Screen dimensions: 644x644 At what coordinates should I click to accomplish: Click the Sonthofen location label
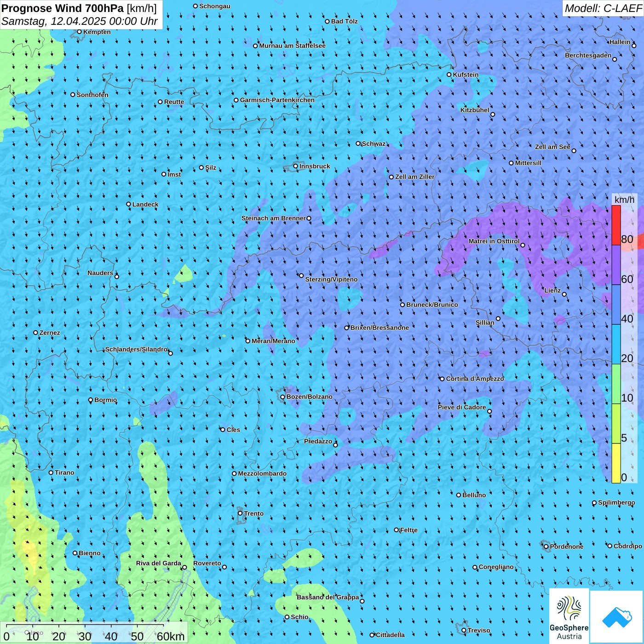[92, 95]
